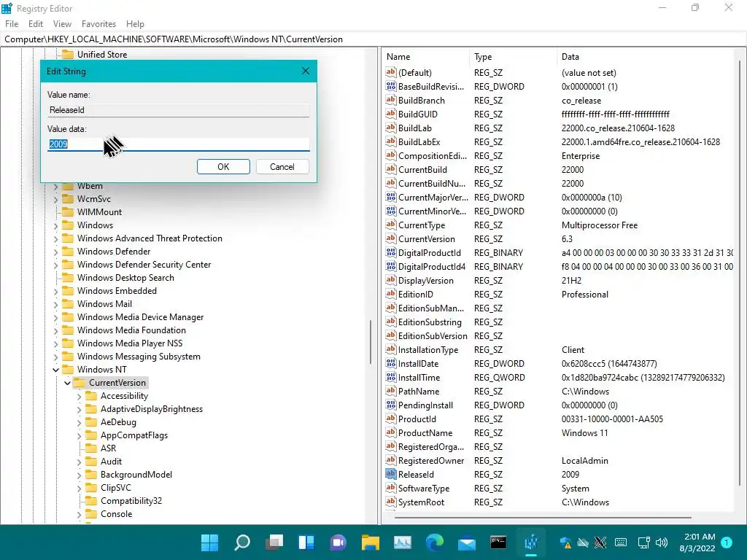Click Cancel in Edit String dialog
Screen dimensions: 747x560
[282, 167]
